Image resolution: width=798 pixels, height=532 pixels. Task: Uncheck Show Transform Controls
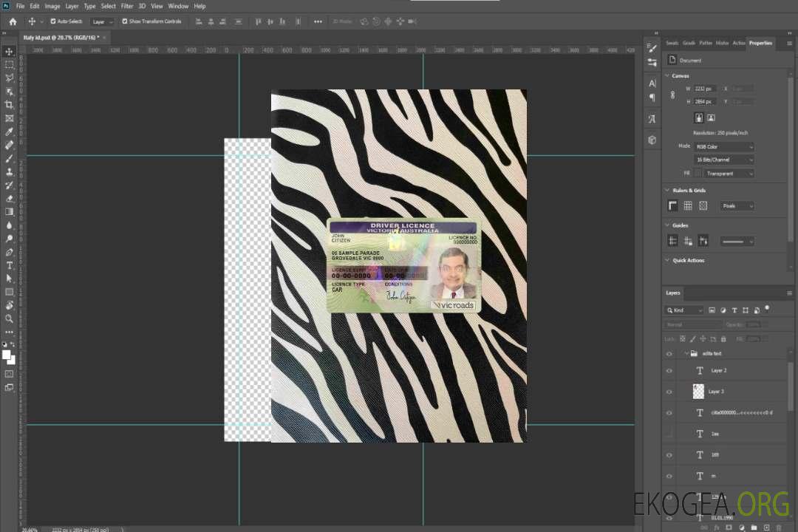pos(124,21)
